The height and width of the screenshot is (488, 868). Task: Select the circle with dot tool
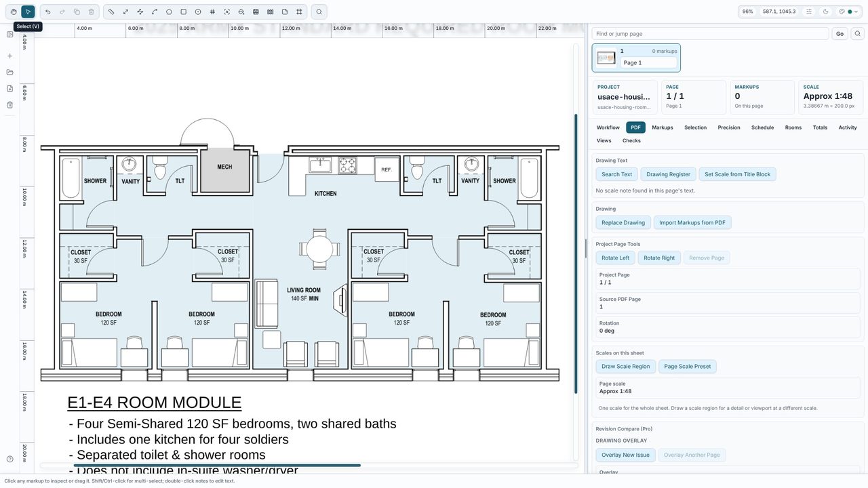tap(198, 12)
